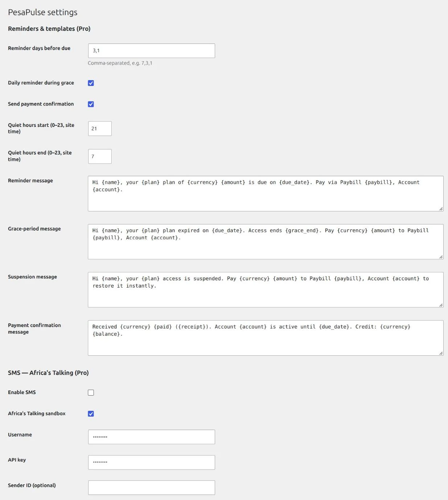Click Suspension message textarea resize handle

coord(441,305)
